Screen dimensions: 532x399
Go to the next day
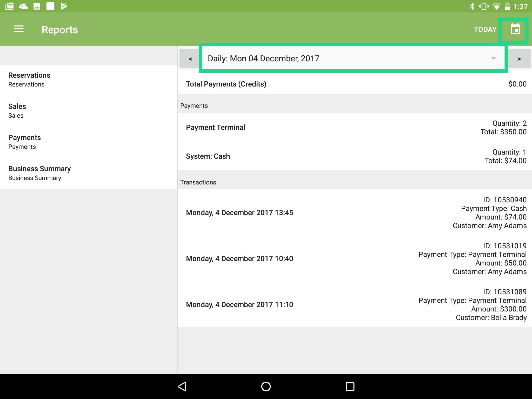[x=519, y=58]
